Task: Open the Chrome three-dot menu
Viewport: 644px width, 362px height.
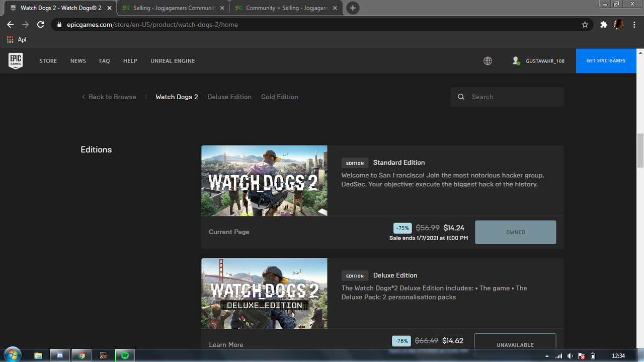Action: click(x=634, y=24)
